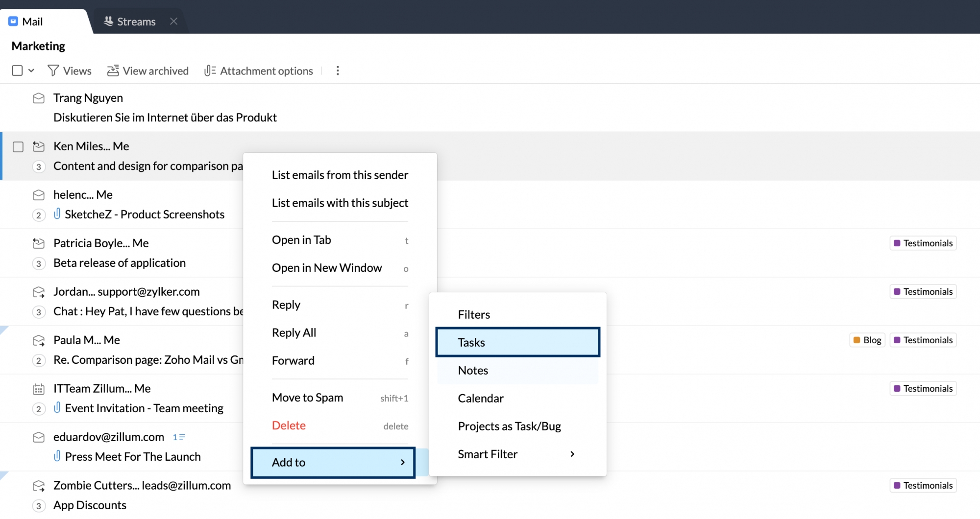The width and height of the screenshot is (980, 519).
Task: Click calendar icon beside ITTeam Zillum email
Action: pos(39,389)
